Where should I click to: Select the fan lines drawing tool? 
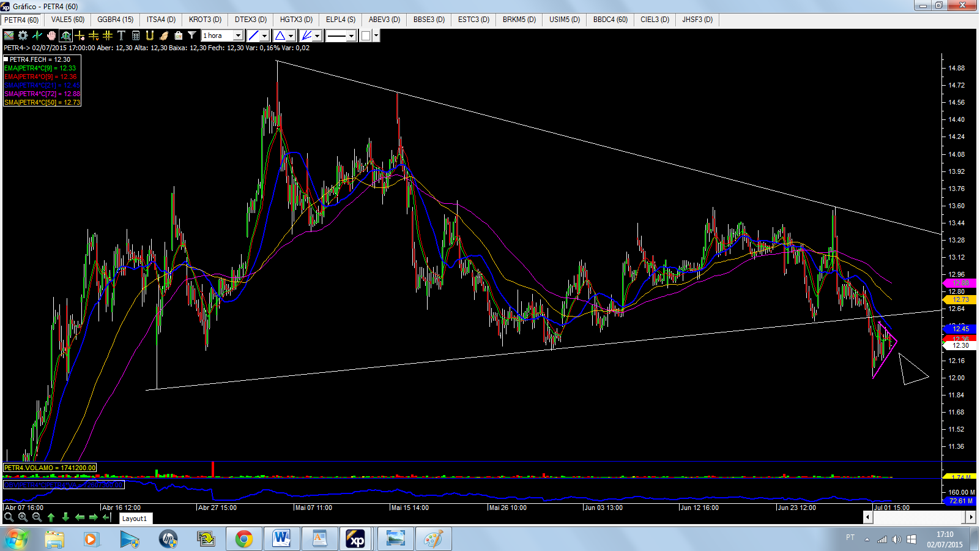coord(306,36)
